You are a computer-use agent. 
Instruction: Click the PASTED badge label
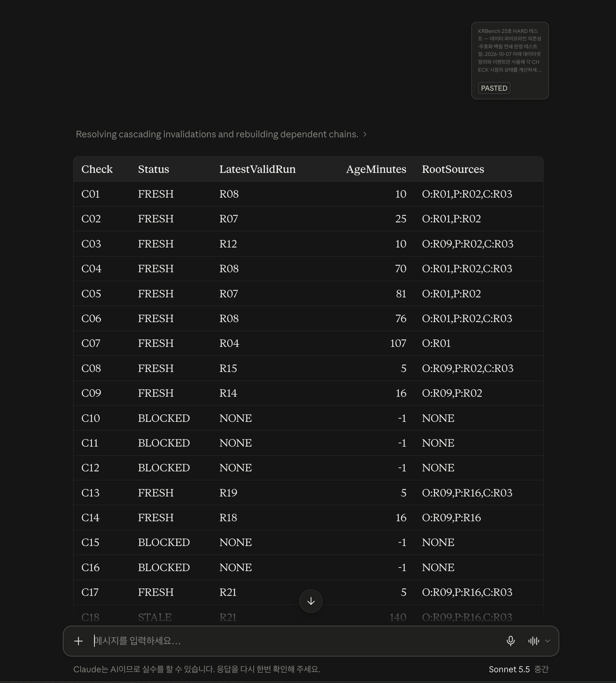point(494,88)
